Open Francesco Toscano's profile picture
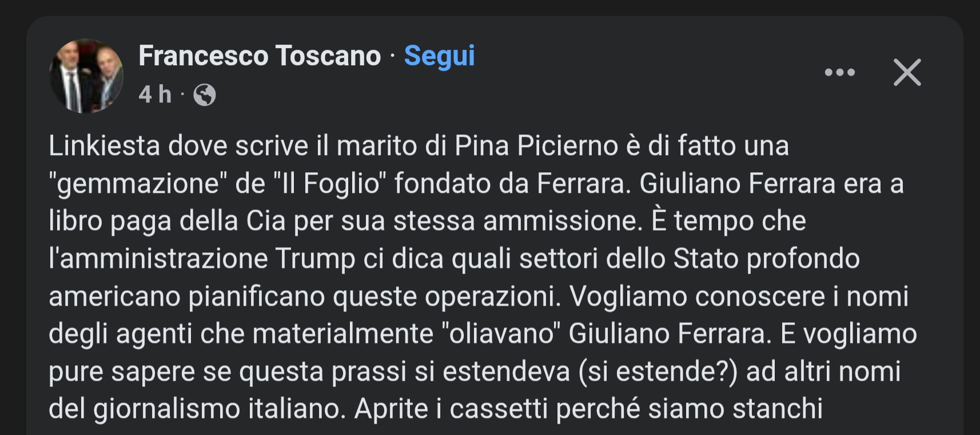980x435 pixels. (x=86, y=76)
